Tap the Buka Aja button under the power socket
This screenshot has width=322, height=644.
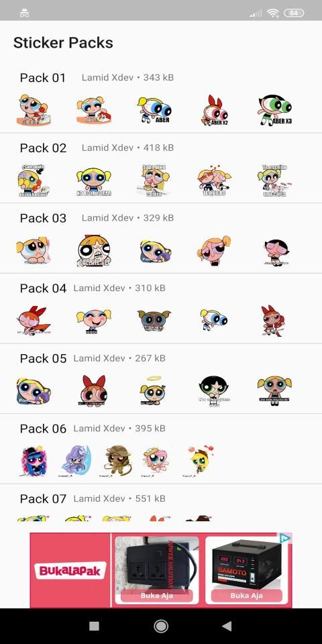point(156,596)
